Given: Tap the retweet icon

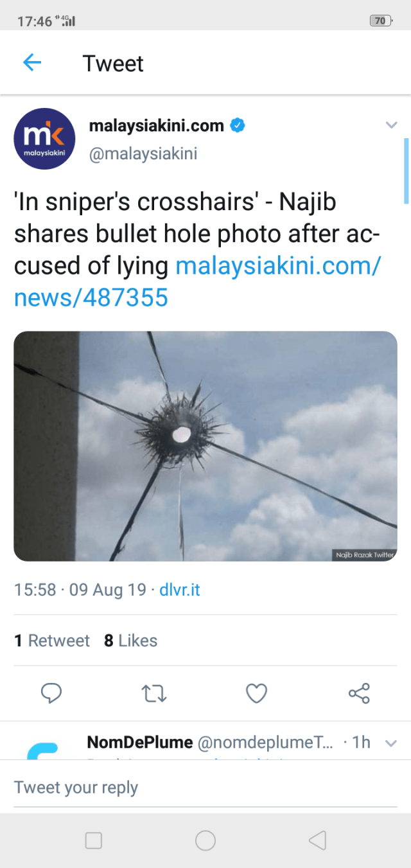Looking at the screenshot, I should (154, 693).
